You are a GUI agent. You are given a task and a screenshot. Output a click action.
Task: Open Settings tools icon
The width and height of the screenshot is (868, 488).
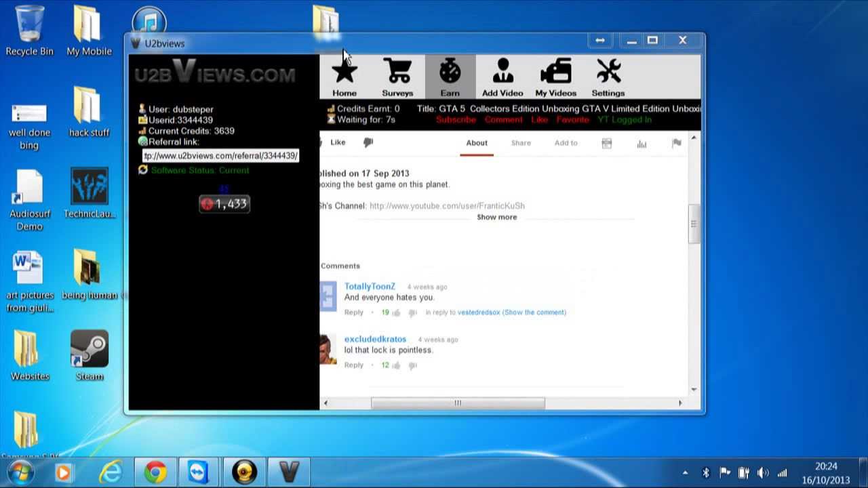608,77
